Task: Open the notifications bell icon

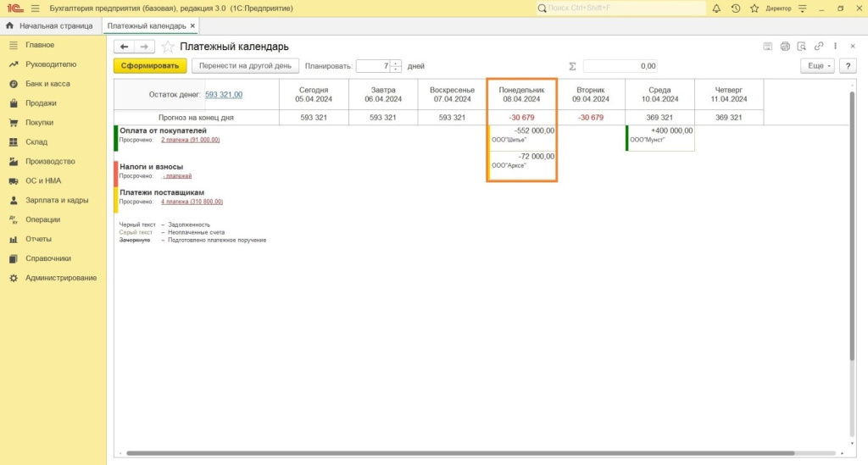Action: click(716, 8)
